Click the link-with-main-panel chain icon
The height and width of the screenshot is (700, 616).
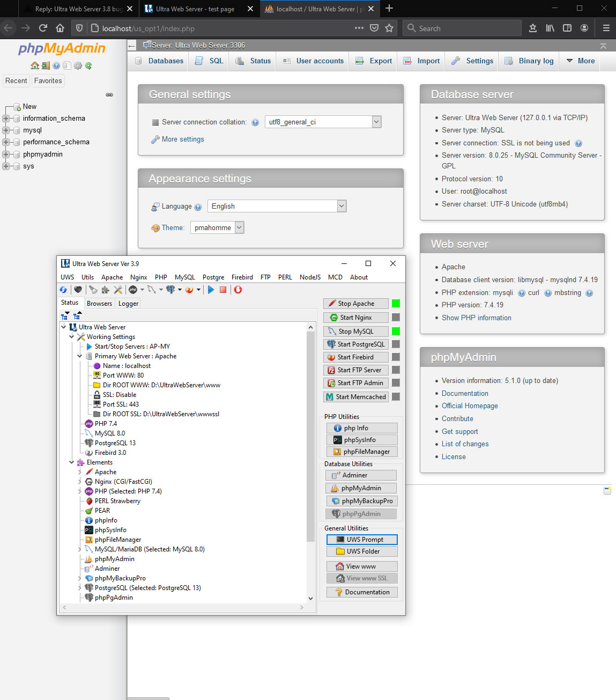pos(109,94)
